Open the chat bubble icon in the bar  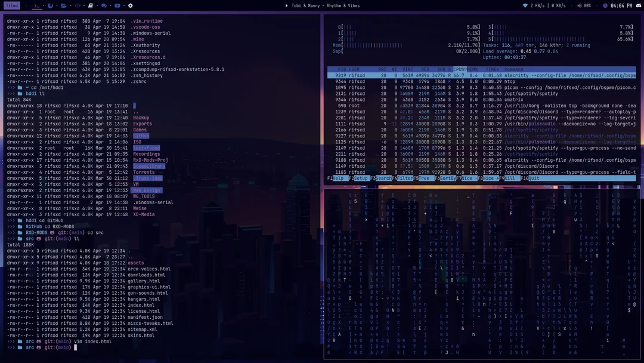(104, 5)
